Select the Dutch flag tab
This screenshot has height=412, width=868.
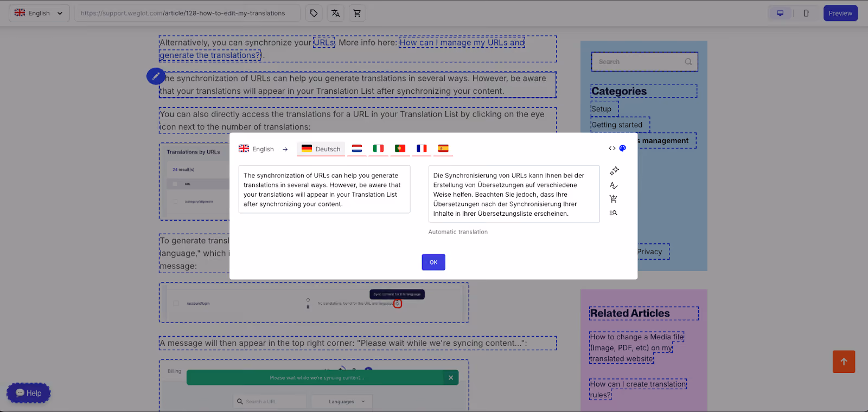tap(357, 149)
